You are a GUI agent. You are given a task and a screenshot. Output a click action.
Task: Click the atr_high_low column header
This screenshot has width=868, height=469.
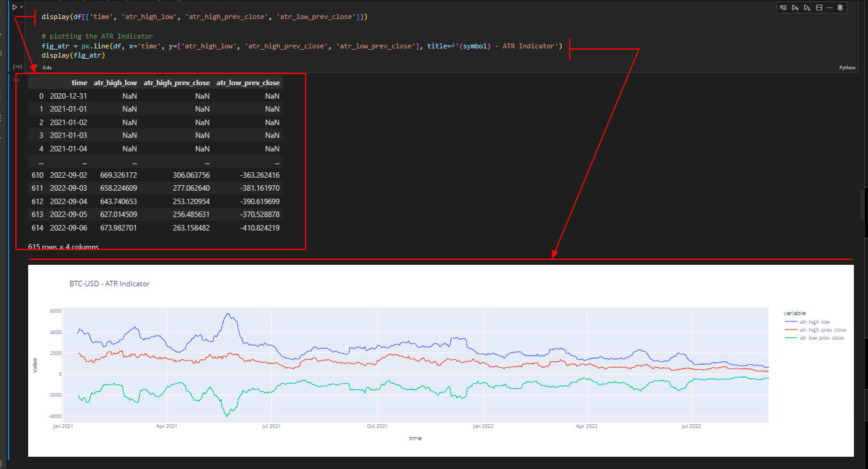[115, 83]
